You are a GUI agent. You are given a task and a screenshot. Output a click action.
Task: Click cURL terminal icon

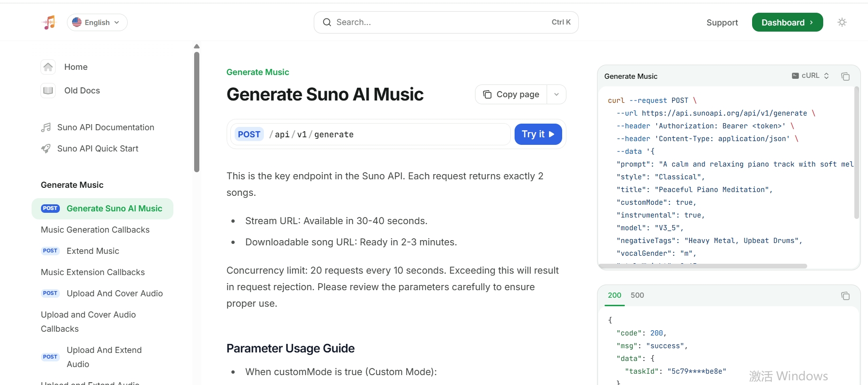click(x=795, y=75)
